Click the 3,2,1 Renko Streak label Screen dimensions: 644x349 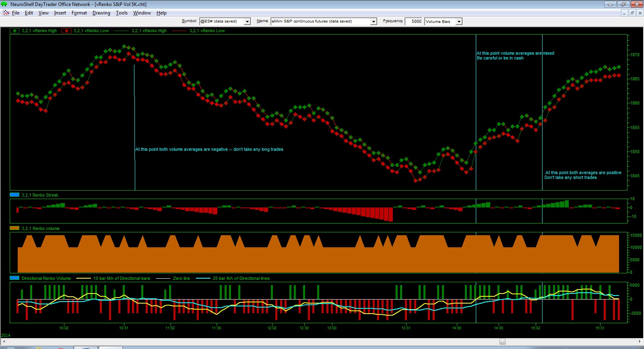point(40,195)
